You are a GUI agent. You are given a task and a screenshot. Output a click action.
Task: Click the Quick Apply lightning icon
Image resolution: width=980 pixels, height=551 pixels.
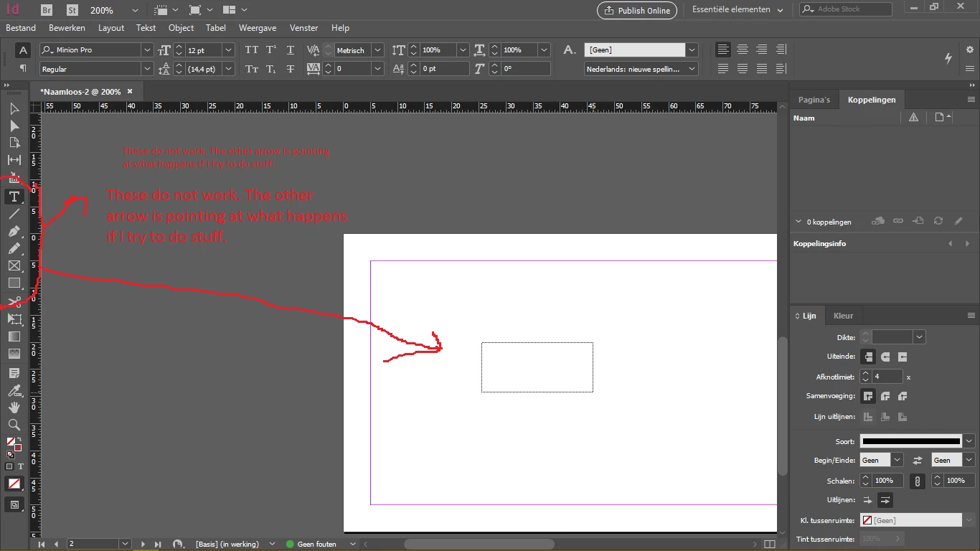tap(948, 58)
